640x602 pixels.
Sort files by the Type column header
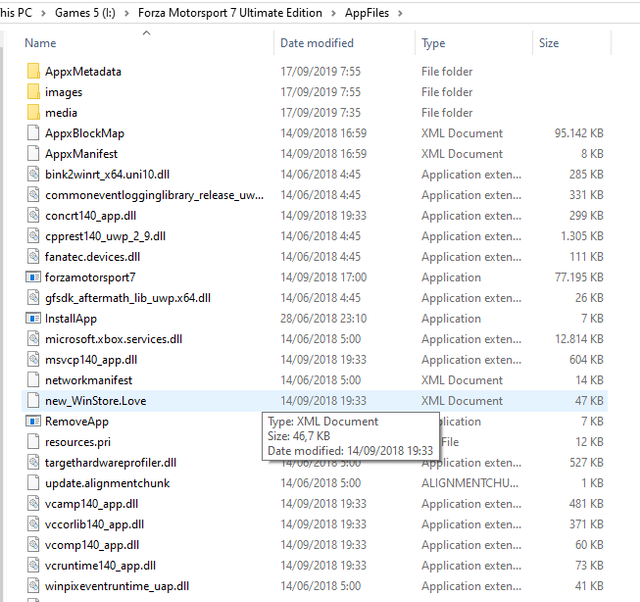click(433, 43)
